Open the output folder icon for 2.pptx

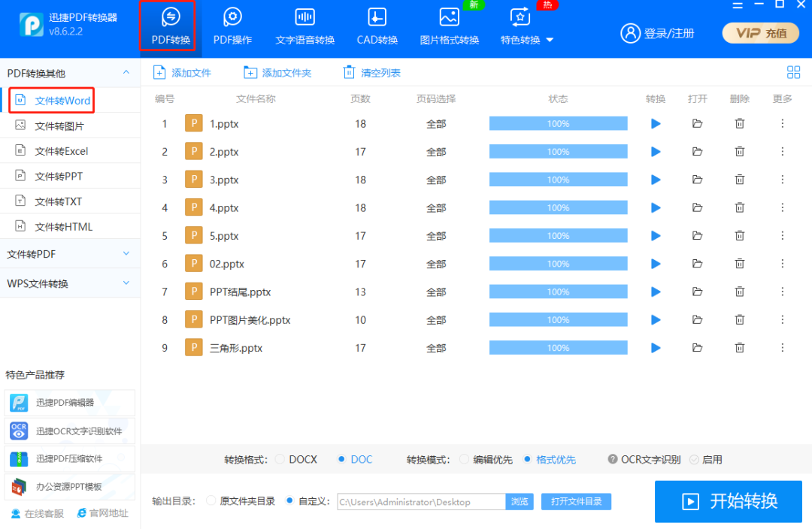697,151
